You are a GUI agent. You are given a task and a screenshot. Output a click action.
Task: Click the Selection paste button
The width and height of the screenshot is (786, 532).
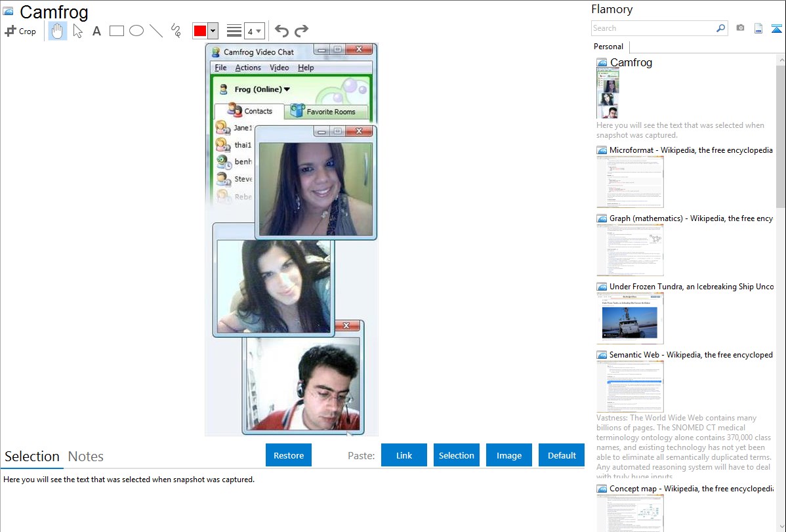(456, 455)
